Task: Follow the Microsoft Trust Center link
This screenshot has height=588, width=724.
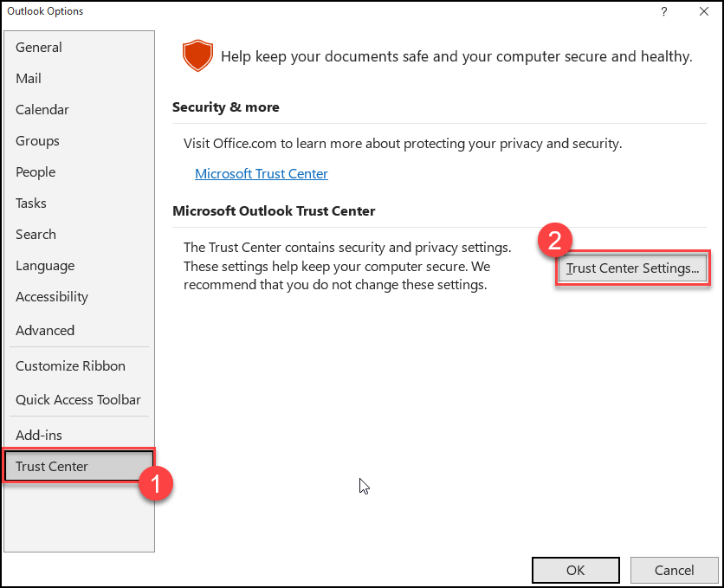Action: 262,174
